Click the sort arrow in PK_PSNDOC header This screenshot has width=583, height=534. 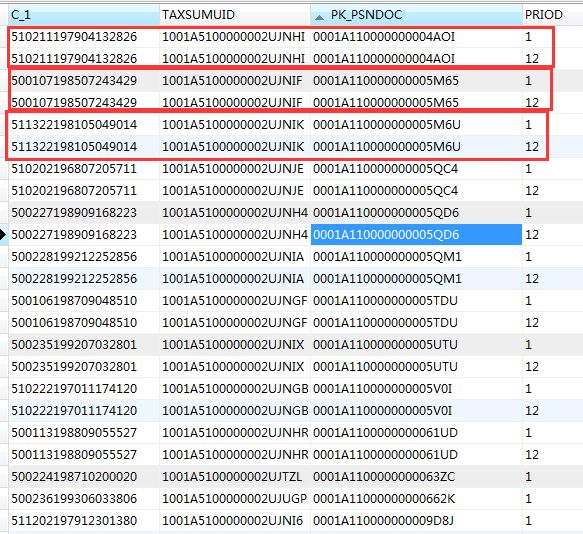(x=319, y=16)
